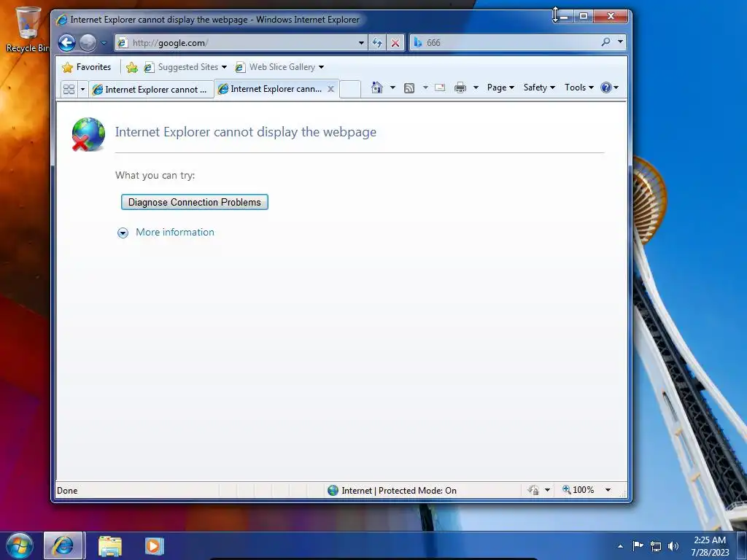The height and width of the screenshot is (560, 747).
Task: Click the 100% zoom level button
Action: coord(578,490)
